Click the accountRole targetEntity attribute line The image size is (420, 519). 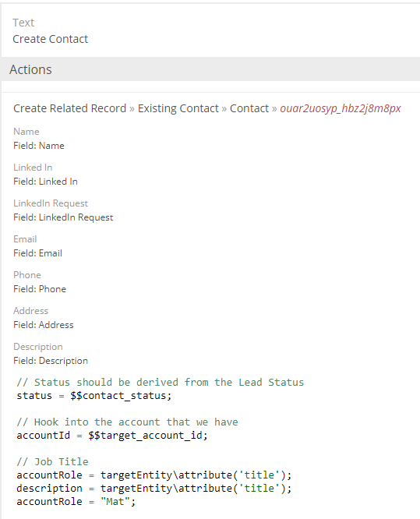click(x=154, y=475)
